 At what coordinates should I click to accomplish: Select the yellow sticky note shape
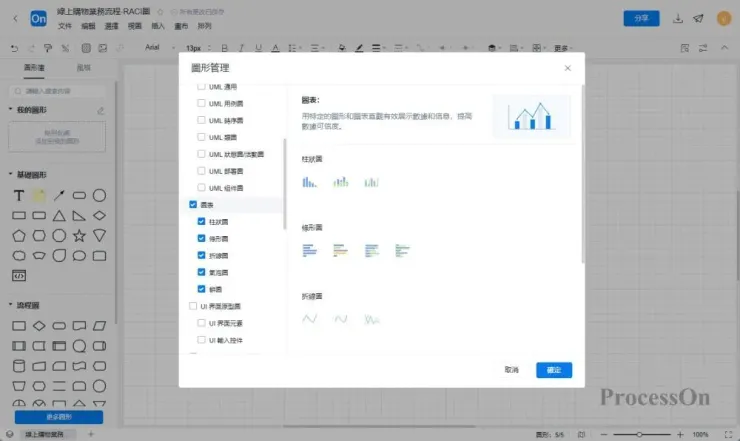(x=39, y=195)
